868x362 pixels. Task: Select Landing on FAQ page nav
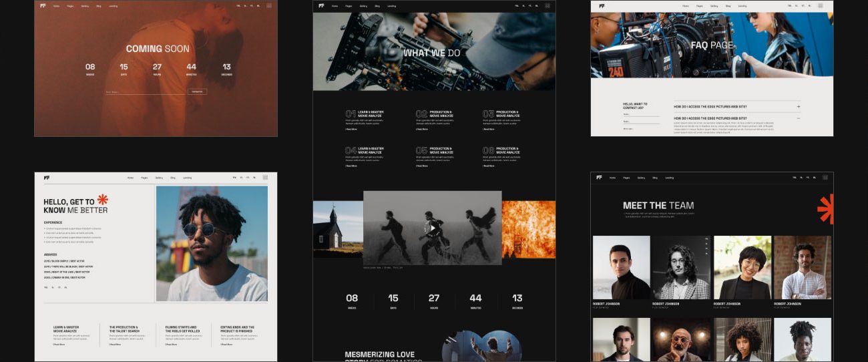pos(742,5)
